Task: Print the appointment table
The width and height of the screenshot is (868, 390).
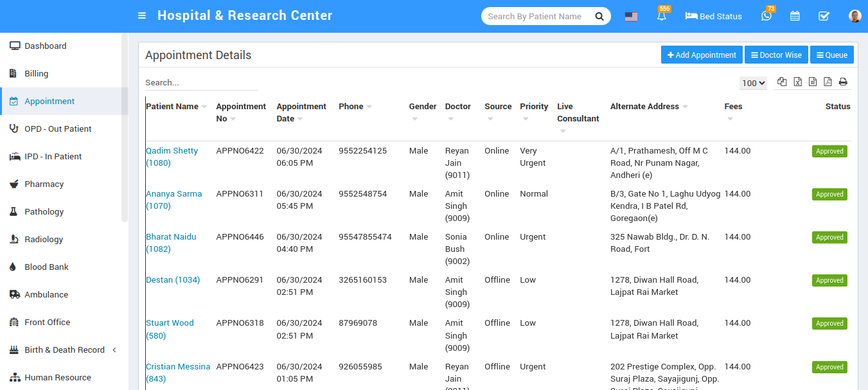Action: coord(843,82)
